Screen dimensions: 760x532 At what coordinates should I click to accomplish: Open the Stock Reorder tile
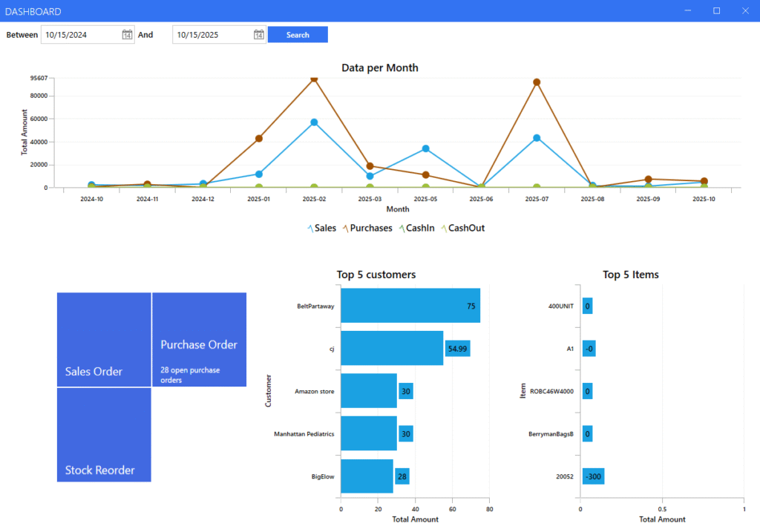click(104, 435)
